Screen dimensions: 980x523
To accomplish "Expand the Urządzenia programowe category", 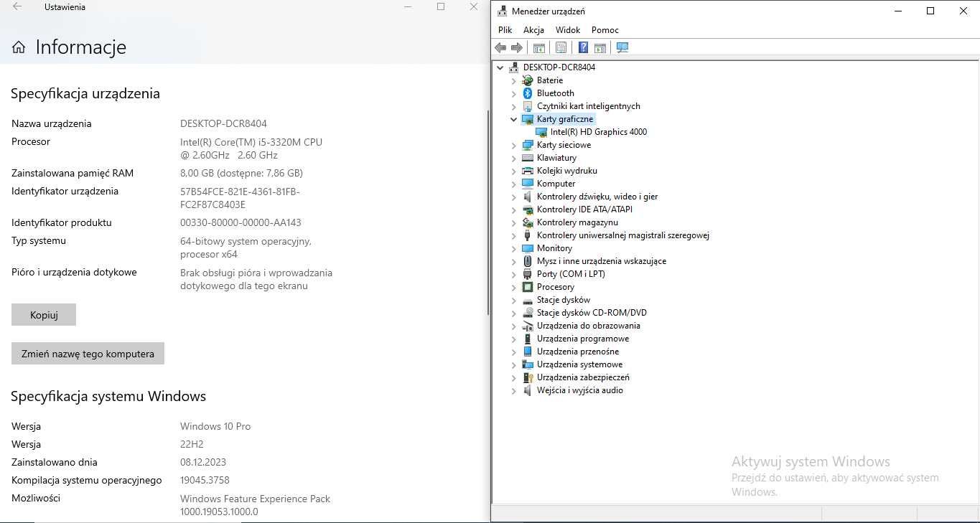I will tap(513, 339).
